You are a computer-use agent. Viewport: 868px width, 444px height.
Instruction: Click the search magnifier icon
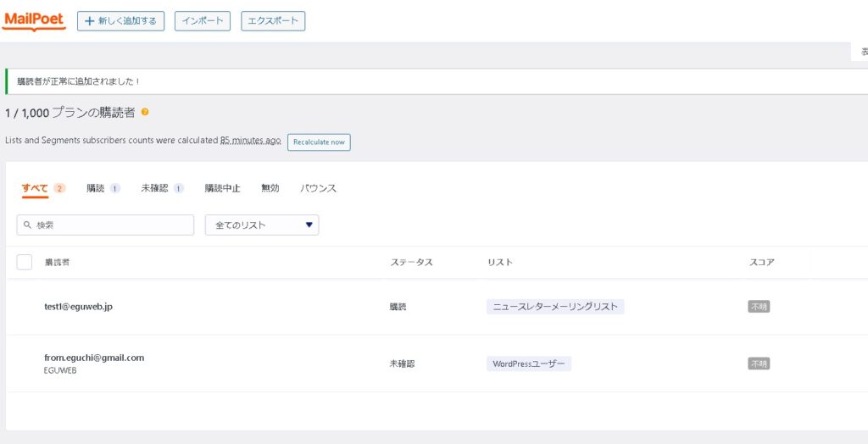(x=28, y=225)
